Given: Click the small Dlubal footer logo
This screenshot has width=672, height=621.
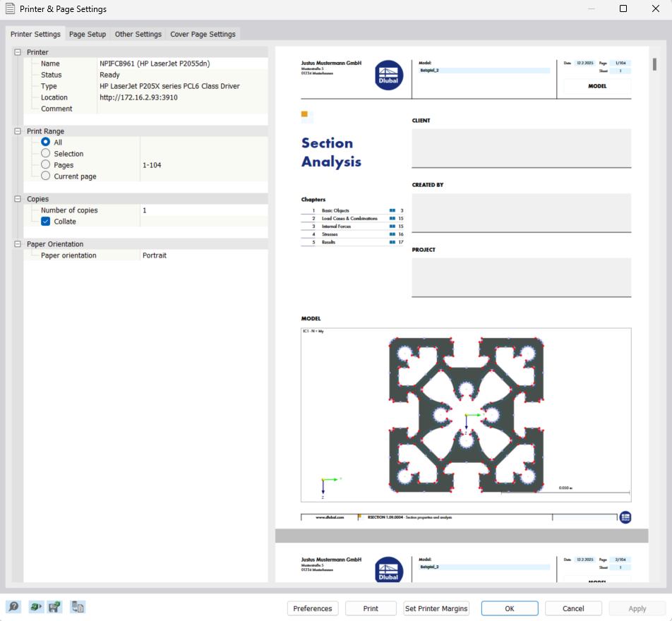Looking at the screenshot, I should (x=625, y=517).
